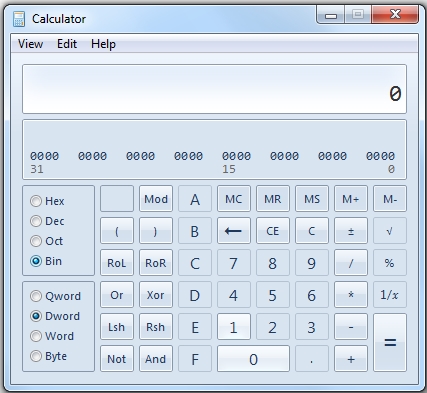
Task: Click the equals button
Action: click(x=390, y=342)
